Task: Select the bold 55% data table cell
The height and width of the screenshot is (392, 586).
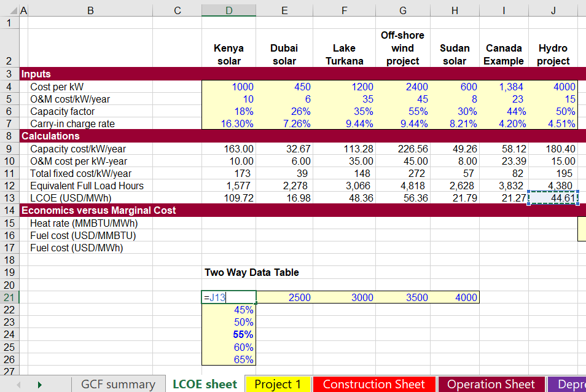Action: pos(229,335)
